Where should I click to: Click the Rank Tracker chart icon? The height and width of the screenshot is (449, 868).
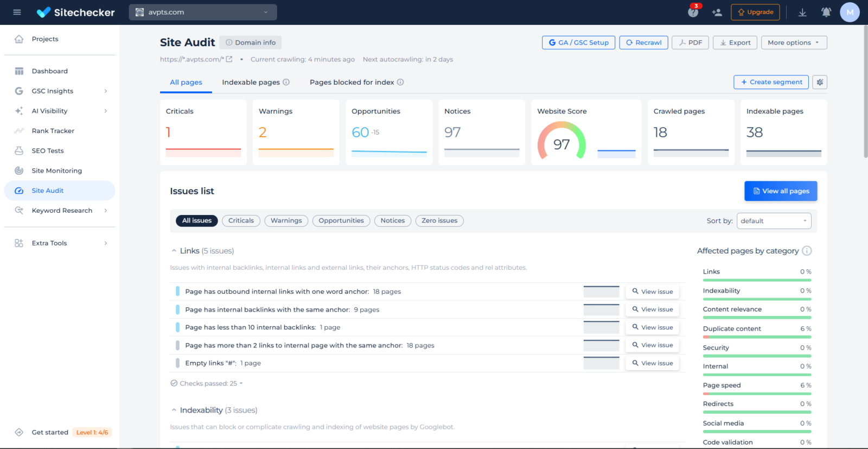coord(19,131)
